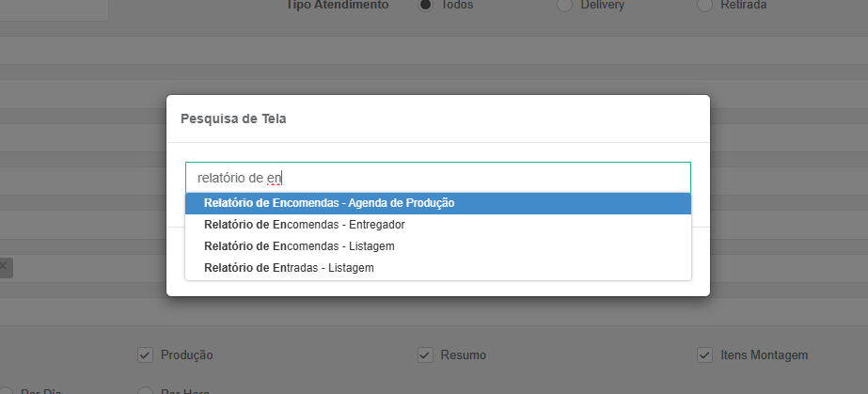Image resolution: width=868 pixels, height=394 pixels.
Task: Open Relatório de Entradas - Listagem suggestion
Action: tap(438, 268)
